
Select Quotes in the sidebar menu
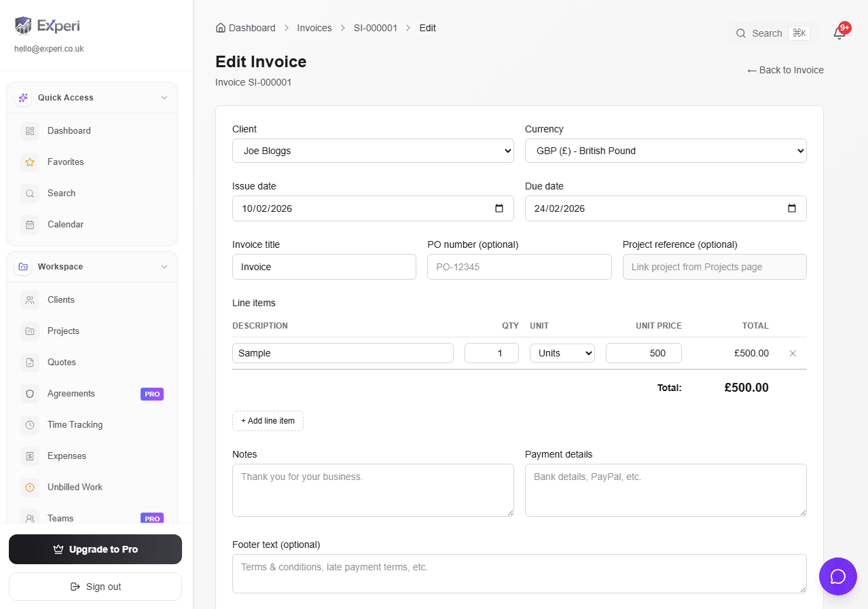coord(61,362)
